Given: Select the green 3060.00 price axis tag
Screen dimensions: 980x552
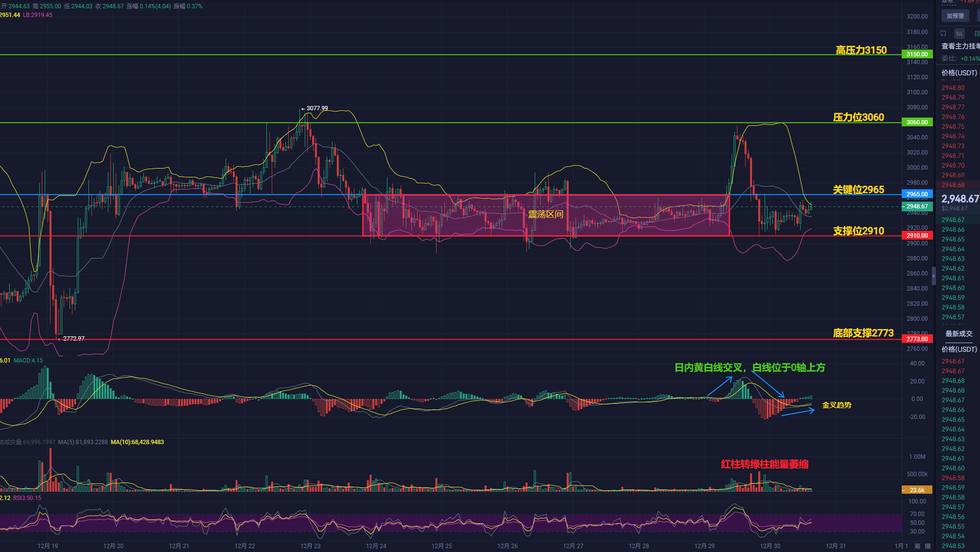Looking at the screenshot, I should pos(917,122).
